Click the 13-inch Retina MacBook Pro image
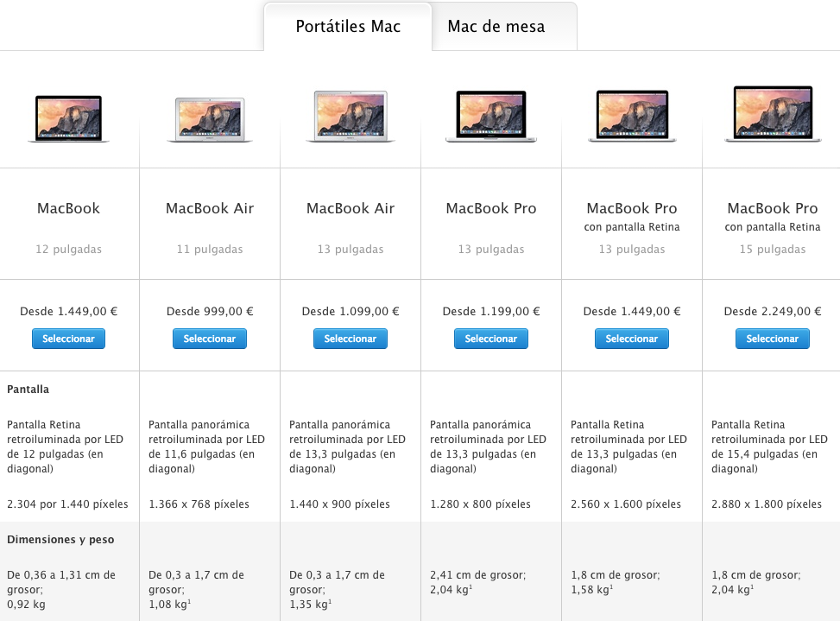Viewport: 840px width, 621px height. (x=632, y=116)
